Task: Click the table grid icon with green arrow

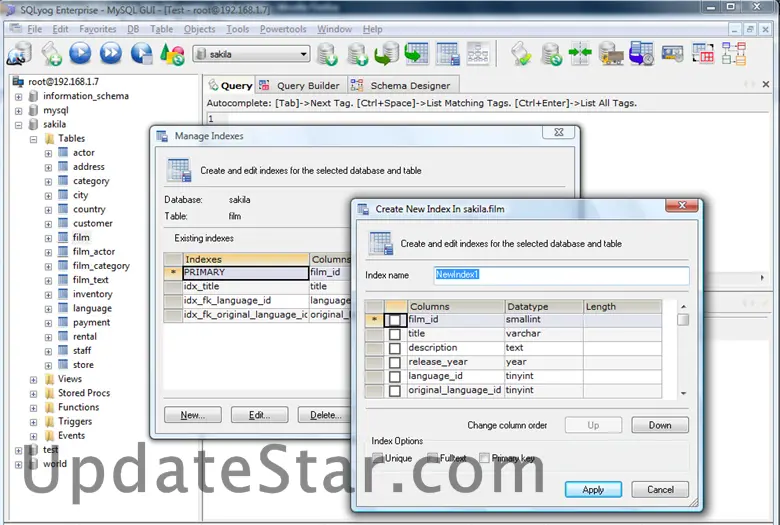Action: point(416,54)
